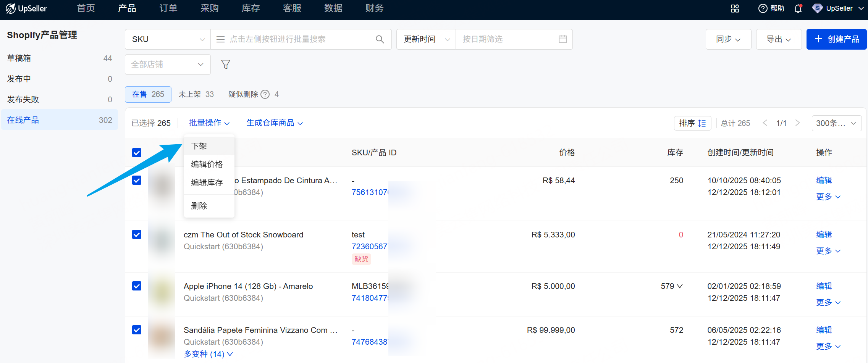Uncheck the czm Snowboard row checkbox
868x363 pixels.
coord(137,234)
